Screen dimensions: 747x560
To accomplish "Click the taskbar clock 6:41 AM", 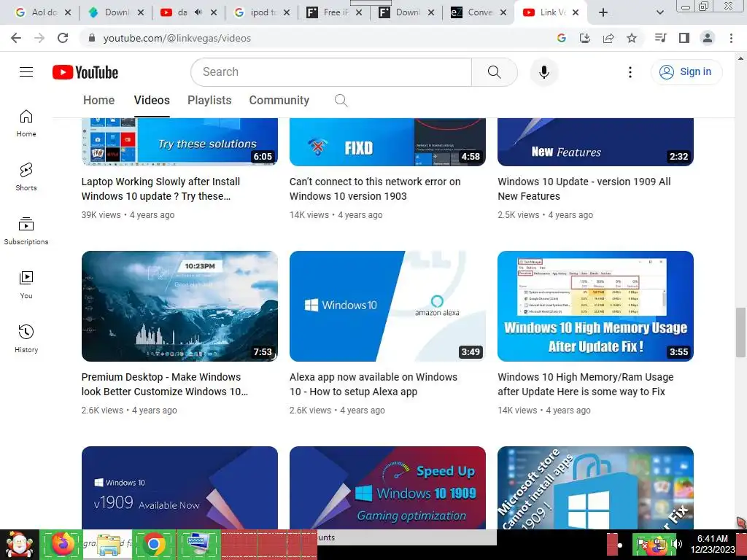I will pos(713,544).
